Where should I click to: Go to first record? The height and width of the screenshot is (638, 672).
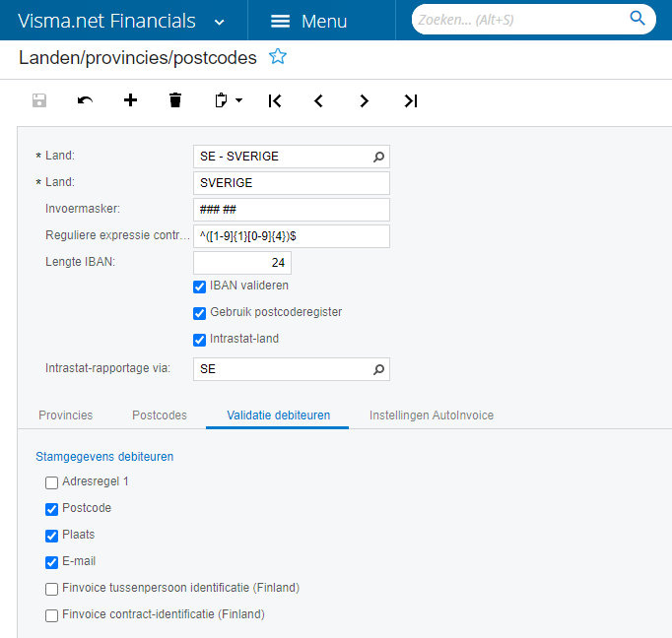click(275, 100)
